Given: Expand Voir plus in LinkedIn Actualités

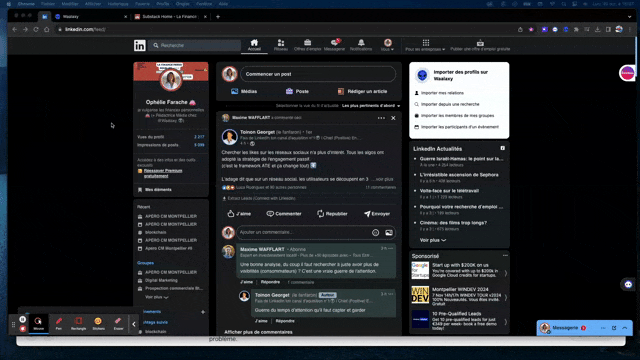Looking at the screenshot, I should pos(433,240).
